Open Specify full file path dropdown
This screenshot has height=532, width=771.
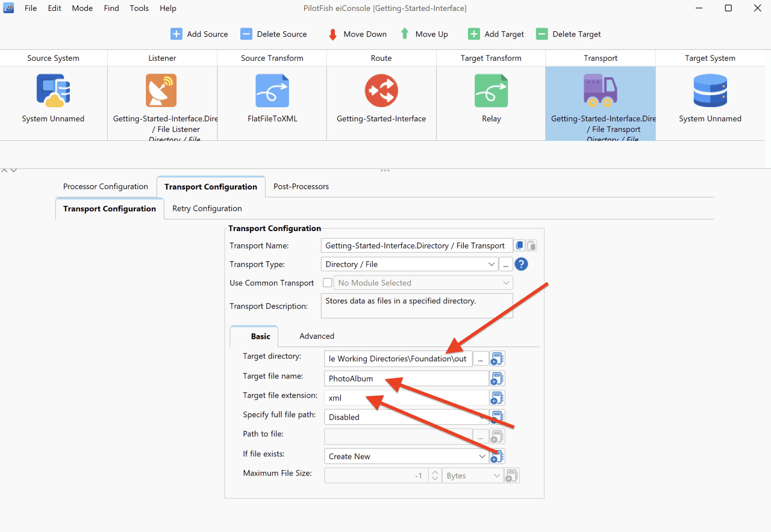click(x=406, y=417)
